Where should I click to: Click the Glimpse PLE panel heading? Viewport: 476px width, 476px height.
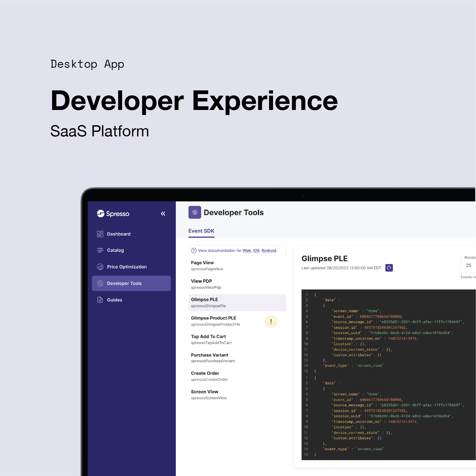325,258
